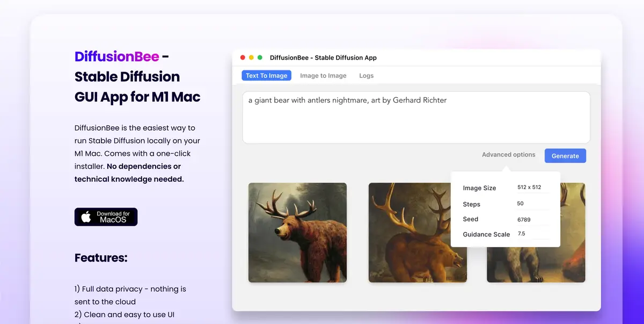644x324 pixels.
Task: Click the Image Size value 512 x 512
Action: (532, 188)
